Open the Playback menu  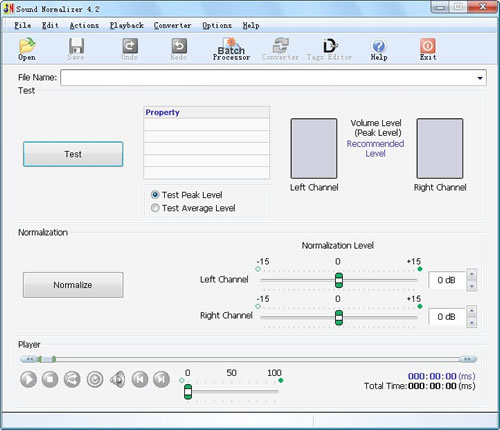pyautogui.click(x=127, y=25)
